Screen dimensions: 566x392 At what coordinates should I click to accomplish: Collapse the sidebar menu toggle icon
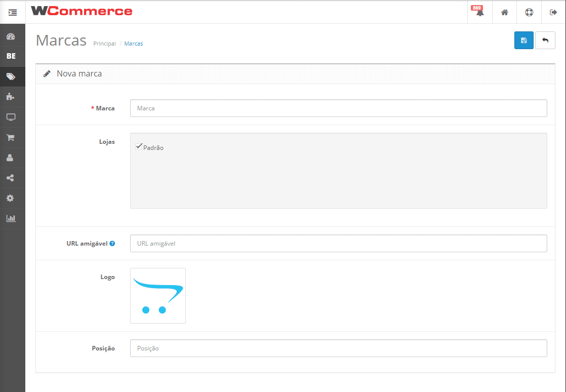(13, 13)
